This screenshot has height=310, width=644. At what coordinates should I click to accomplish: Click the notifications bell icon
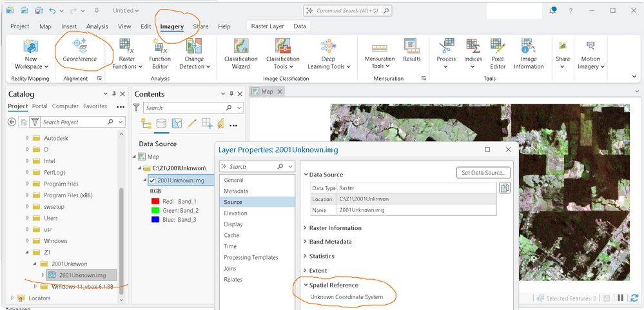[x=553, y=11]
